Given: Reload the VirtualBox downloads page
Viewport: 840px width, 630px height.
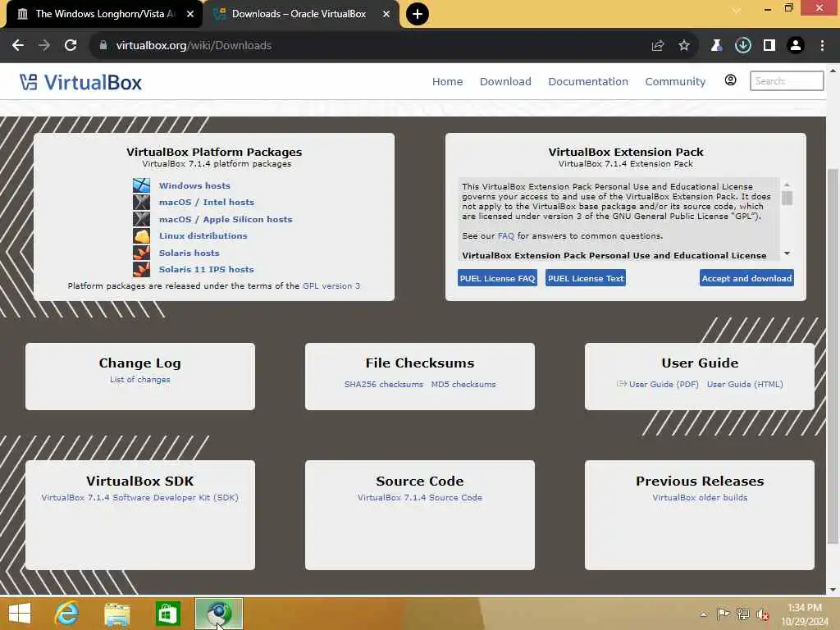Looking at the screenshot, I should [x=71, y=46].
